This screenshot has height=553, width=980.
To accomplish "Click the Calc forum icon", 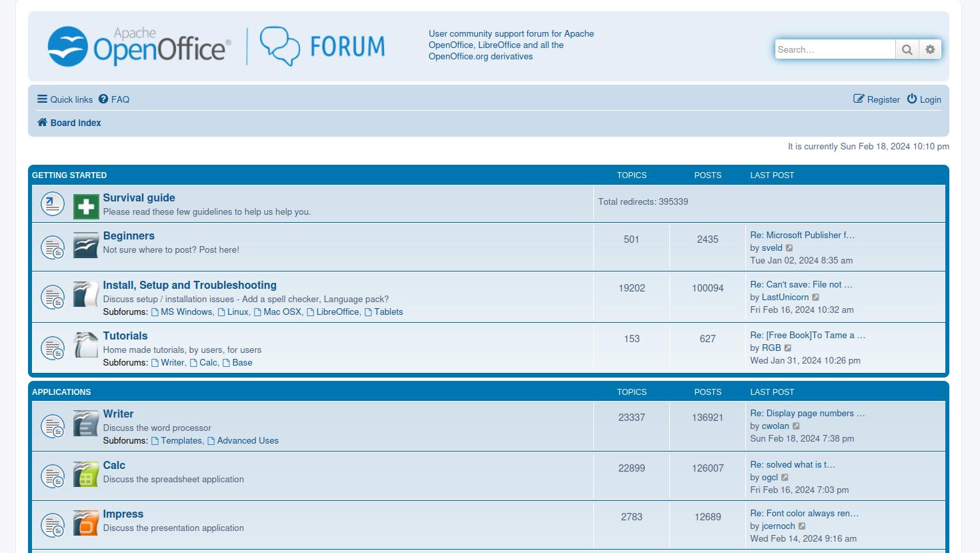I will [86, 474].
